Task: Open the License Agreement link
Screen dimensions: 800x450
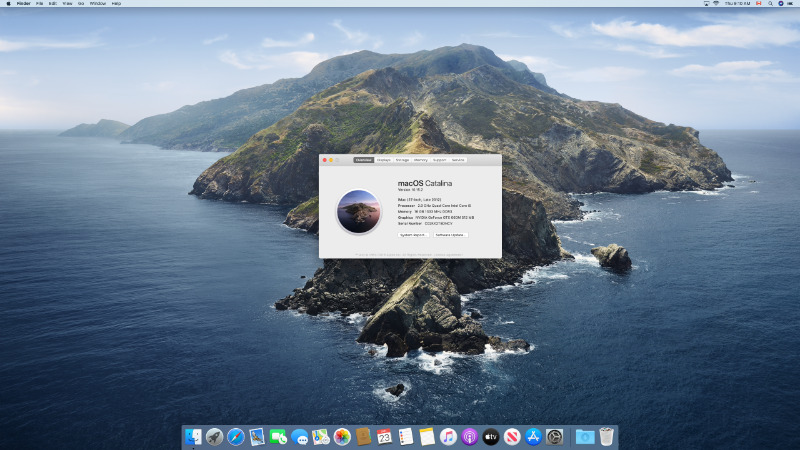Action: click(447, 254)
